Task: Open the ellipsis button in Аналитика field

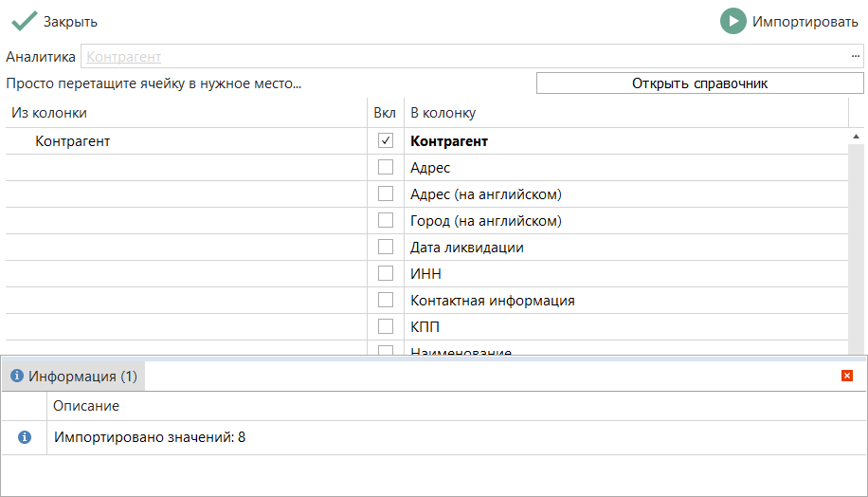Action: pos(855,57)
